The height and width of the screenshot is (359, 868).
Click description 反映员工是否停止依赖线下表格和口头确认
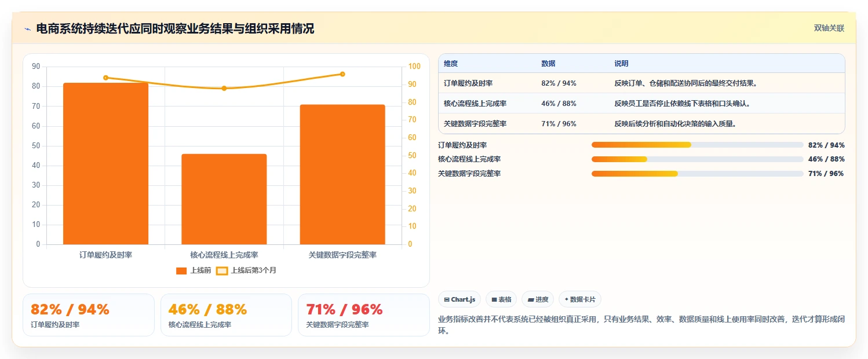coord(683,104)
